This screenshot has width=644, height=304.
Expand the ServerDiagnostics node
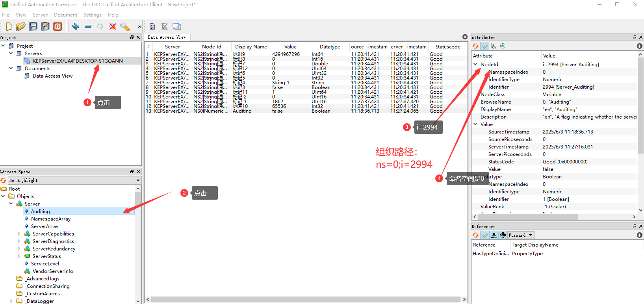click(19, 241)
